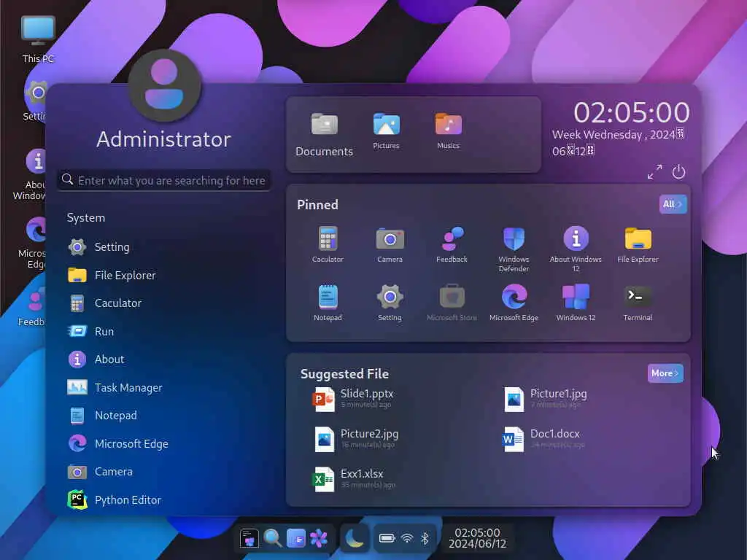This screenshot has height=560, width=747.
Task: Open the Feedback pinned app
Action: [x=452, y=245]
